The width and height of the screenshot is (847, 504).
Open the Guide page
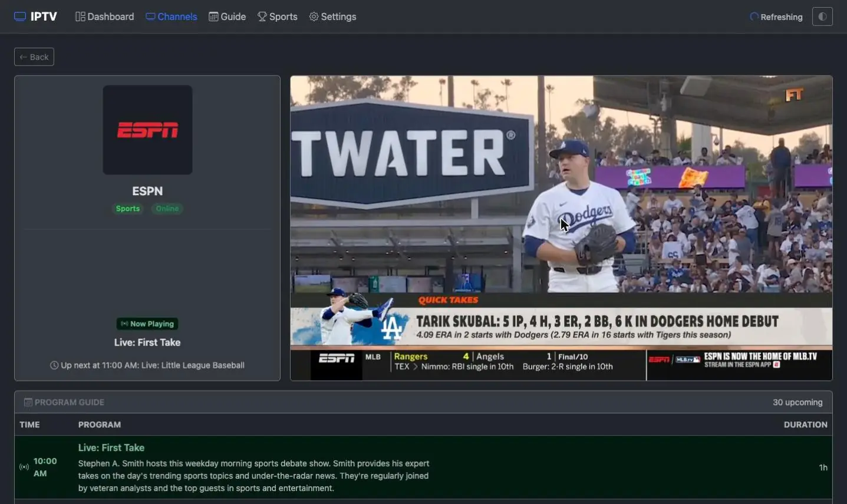click(x=228, y=17)
